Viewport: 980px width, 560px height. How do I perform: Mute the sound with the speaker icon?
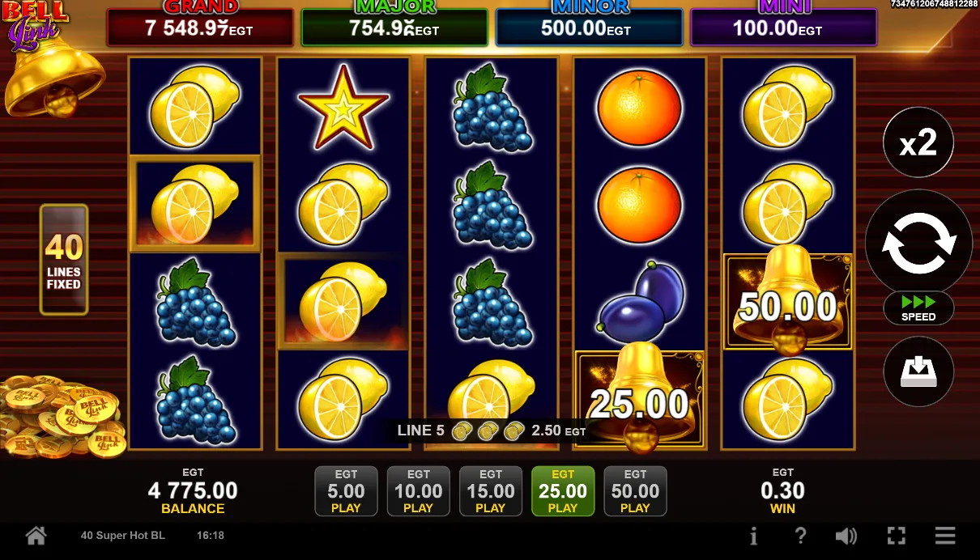(846, 536)
